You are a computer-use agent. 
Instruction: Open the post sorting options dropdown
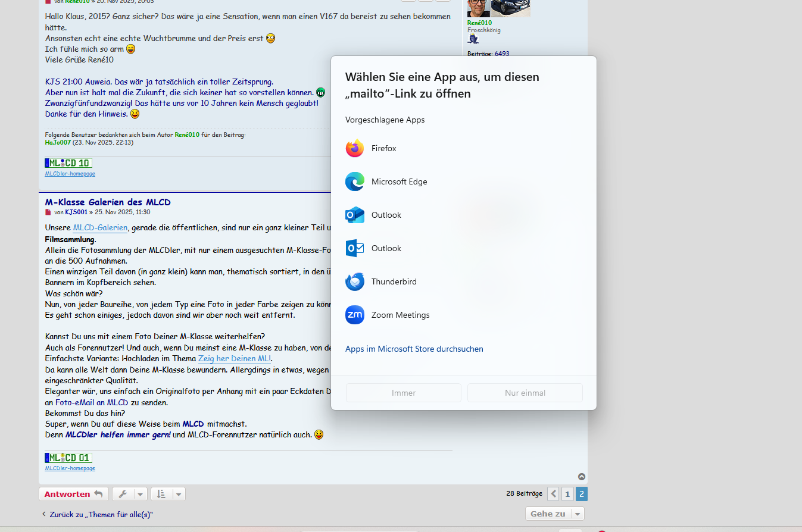pyautogui.click(x=168, y=494)
